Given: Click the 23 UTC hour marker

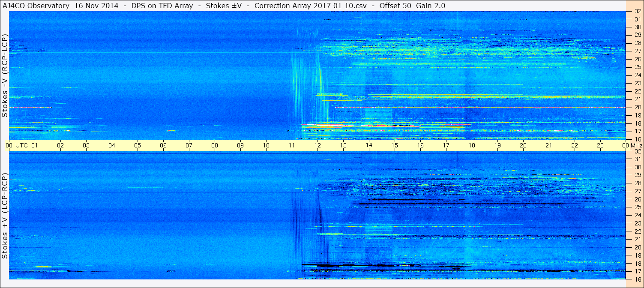Looking at the screenshot, I should pyautogui.click(x=600, y=145).
